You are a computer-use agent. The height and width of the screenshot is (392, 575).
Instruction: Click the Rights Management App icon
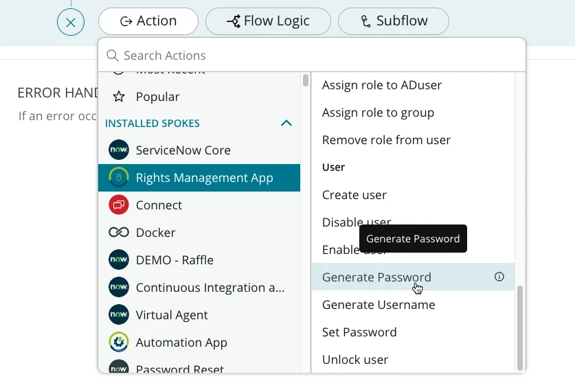pos(118,177)
